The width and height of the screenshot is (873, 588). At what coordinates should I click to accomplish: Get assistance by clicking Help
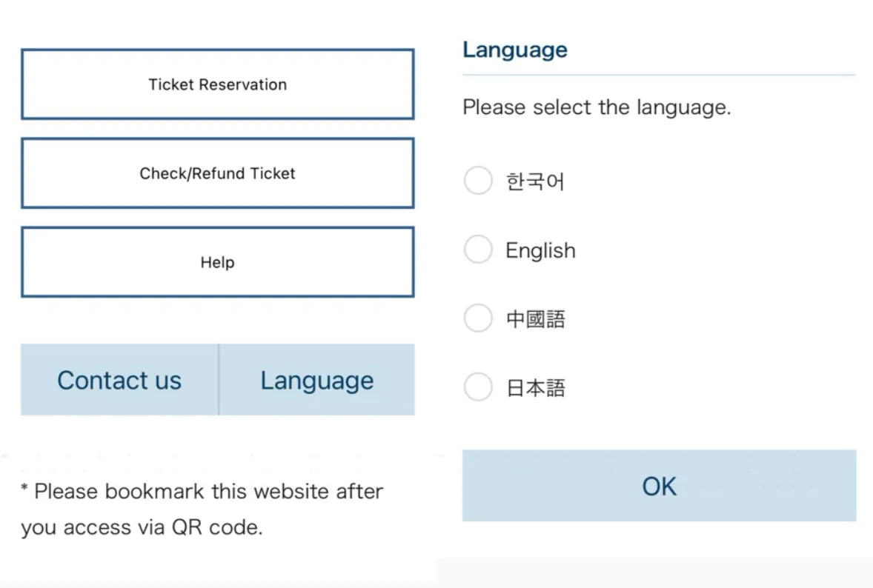[217, 262]
